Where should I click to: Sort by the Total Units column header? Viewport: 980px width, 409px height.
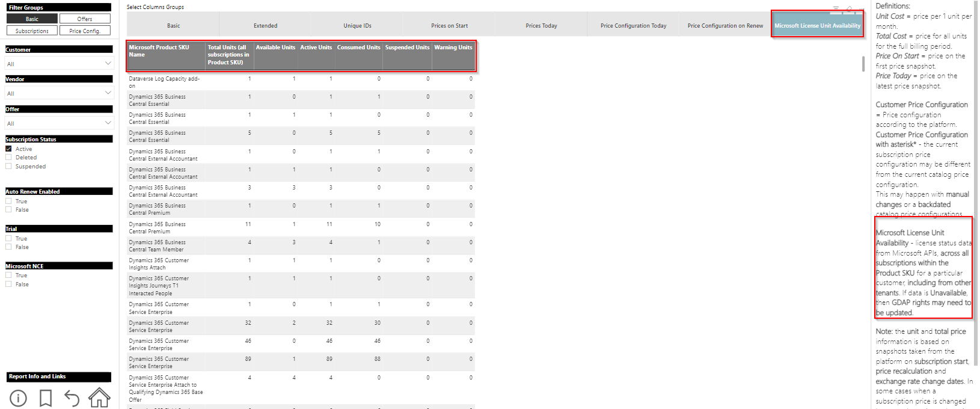coord(230,55)
